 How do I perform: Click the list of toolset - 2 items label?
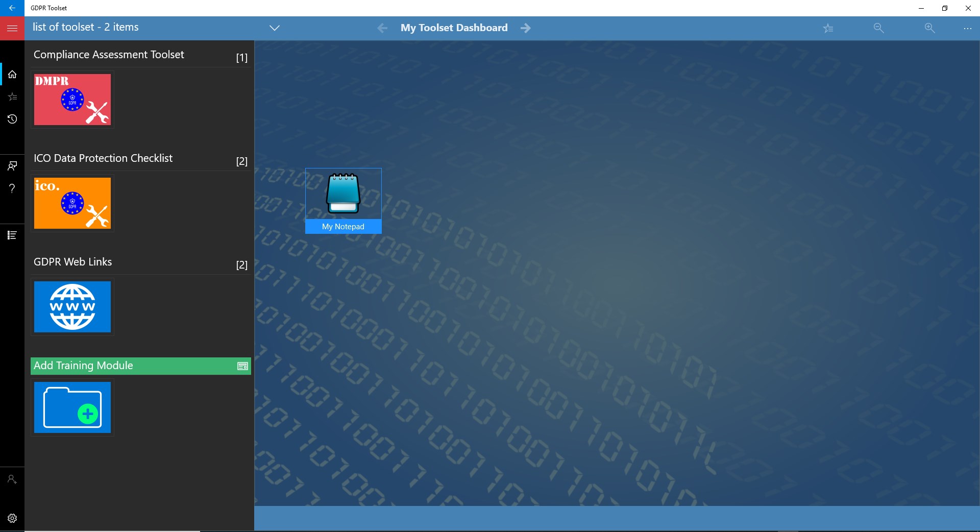(x=86, y=27)
